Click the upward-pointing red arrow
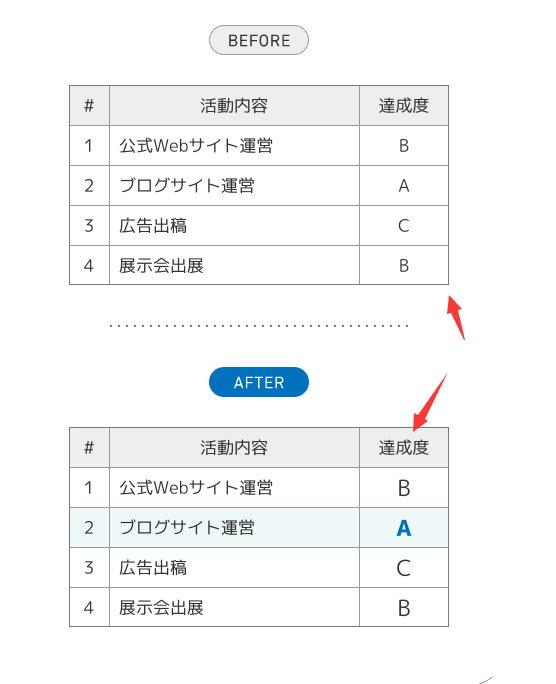The image size is (556, 684). [456, 317]
